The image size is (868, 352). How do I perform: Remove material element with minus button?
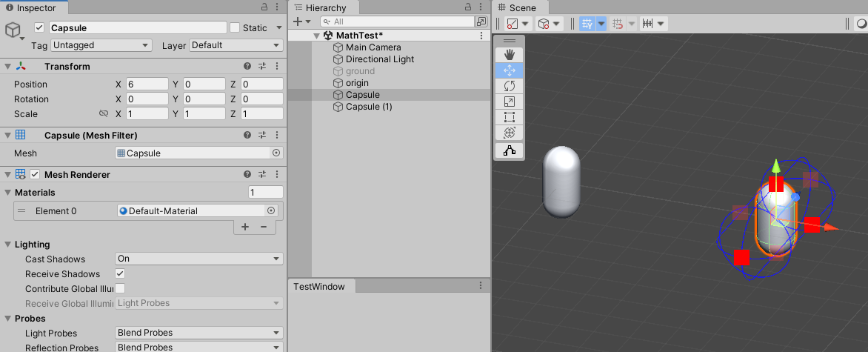(x=264, y=227)
